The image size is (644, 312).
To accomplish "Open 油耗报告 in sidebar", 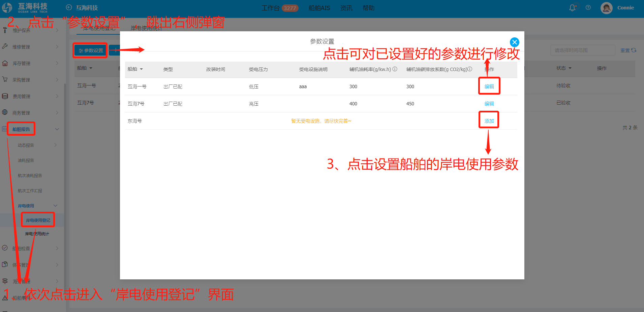I will coord(26,160).
